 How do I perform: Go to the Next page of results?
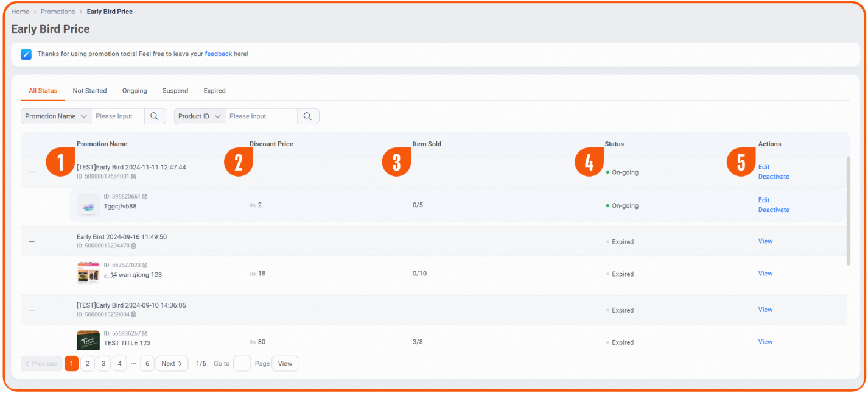[x=172, y=364]
